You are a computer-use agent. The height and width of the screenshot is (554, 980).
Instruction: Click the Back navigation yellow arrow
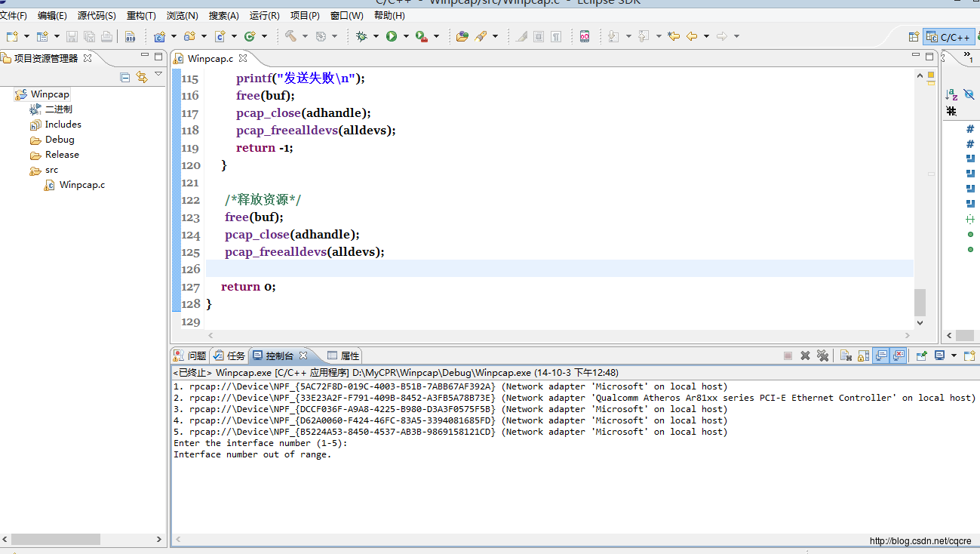pyautogui.click(x=692, y=36)
